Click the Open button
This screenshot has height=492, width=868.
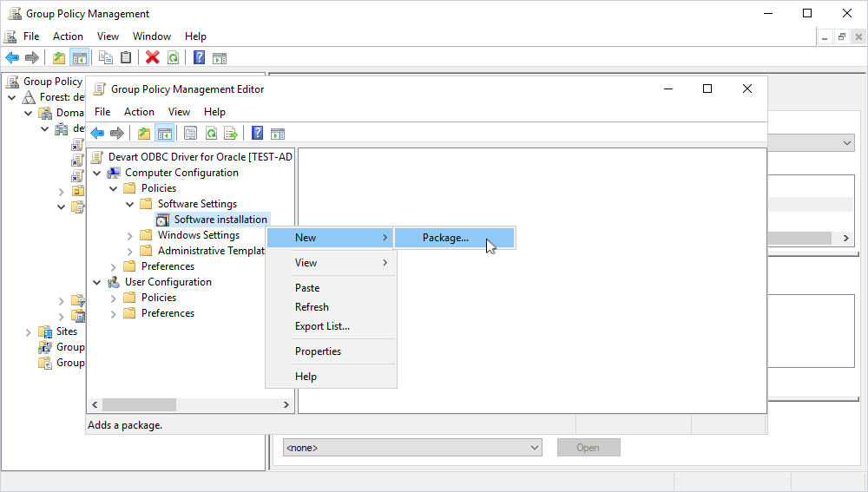pyautogui.click(x=589, y=447)
